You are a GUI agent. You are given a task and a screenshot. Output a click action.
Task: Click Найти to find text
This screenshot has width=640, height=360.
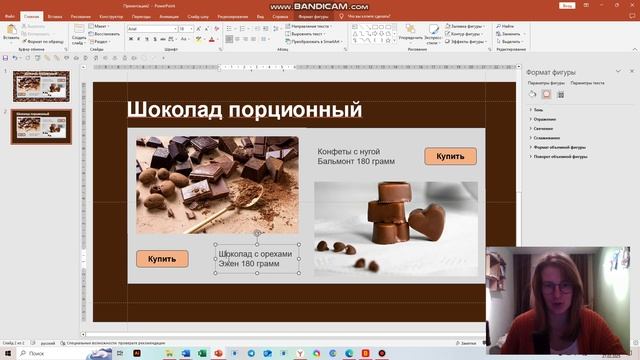pyautogui.click(x=505, y=26)
